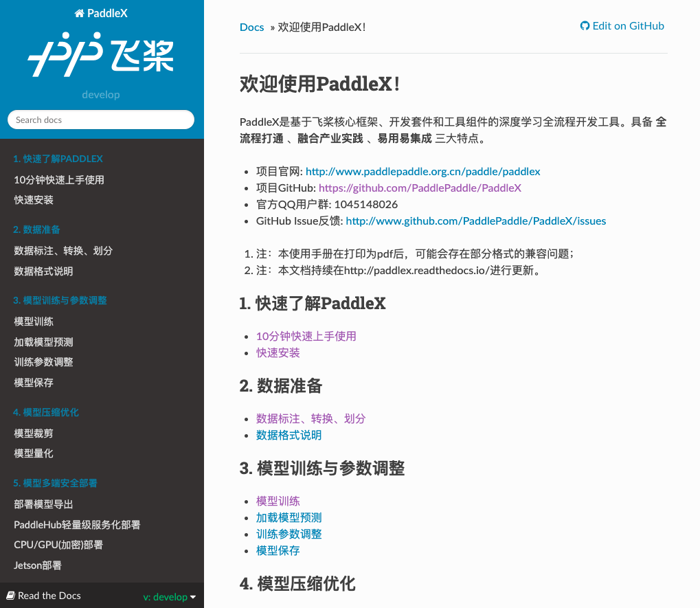Viewport: 700px width, 608px height.
Task: Click sidebar caption 4. 模型压缩优化
Action: [46, 412]
